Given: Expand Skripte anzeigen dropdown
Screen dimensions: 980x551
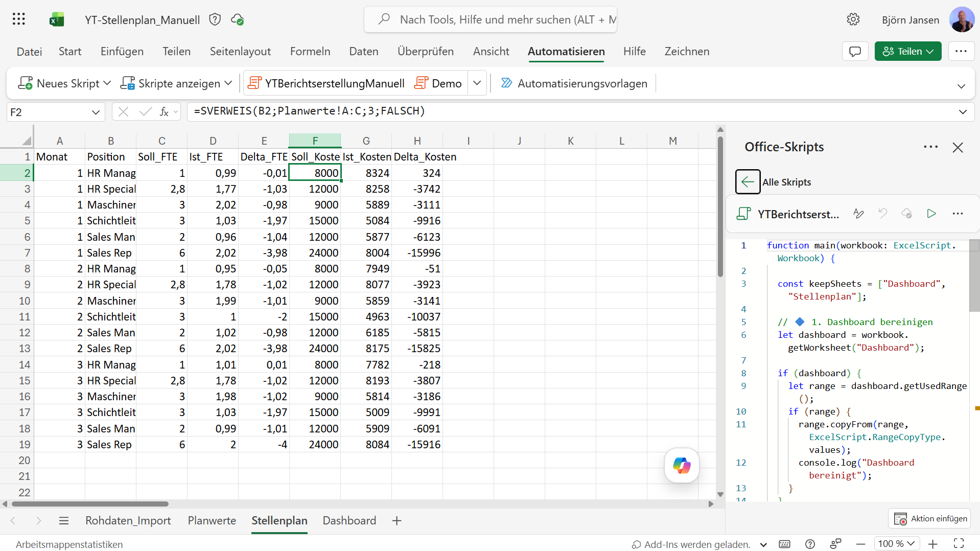Looking at the screenshot, I should (x=228, y=83).
